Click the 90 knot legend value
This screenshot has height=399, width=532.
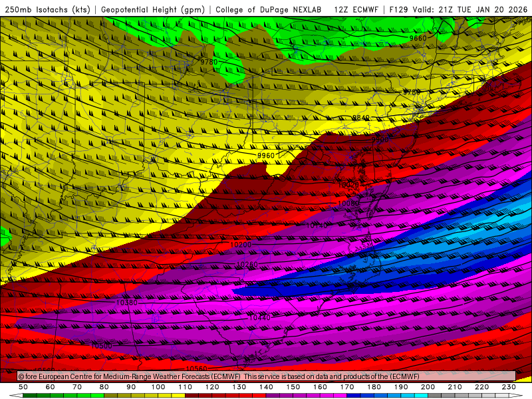pyautogui.click(x=131, y=387)
